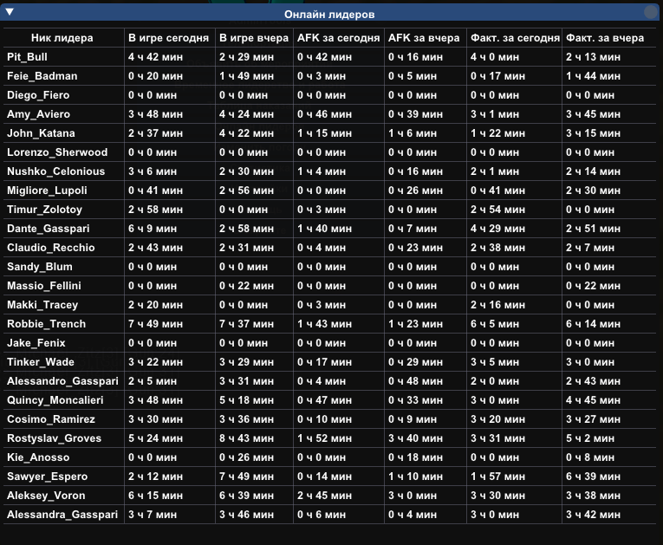Select the Kie_Anosso leader name
Screen dimensions: 663x545
(x=38, y=457)
